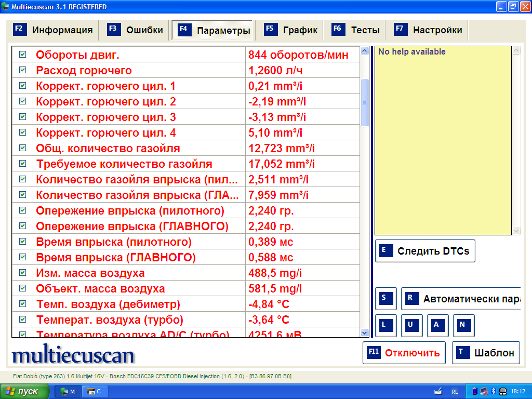Open the График tab

291,30
